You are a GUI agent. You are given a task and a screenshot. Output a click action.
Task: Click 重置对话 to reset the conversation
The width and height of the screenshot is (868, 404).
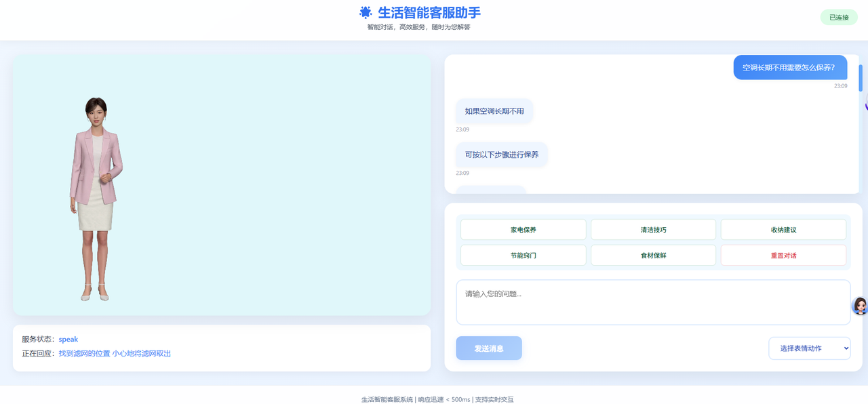click(x=783, y=255)
